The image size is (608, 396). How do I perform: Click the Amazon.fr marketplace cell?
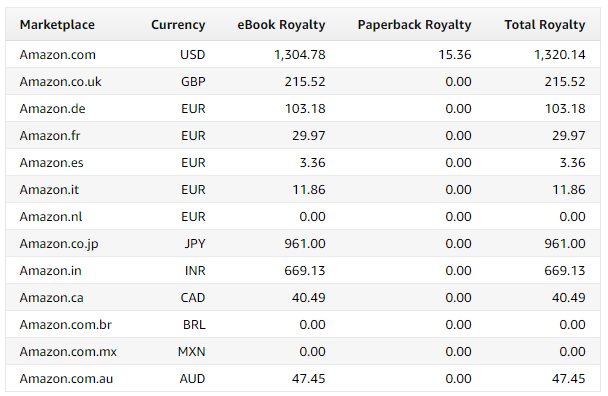[50, 136]
